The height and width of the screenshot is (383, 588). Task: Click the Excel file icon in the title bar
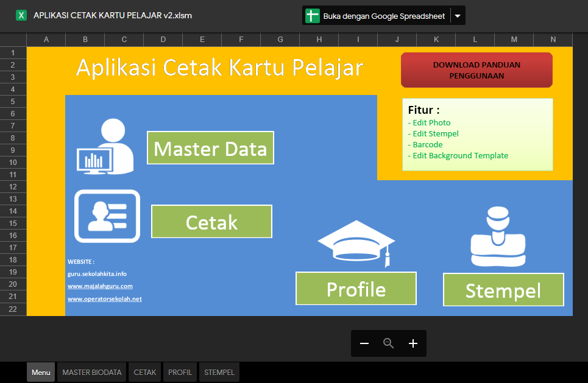21,16
